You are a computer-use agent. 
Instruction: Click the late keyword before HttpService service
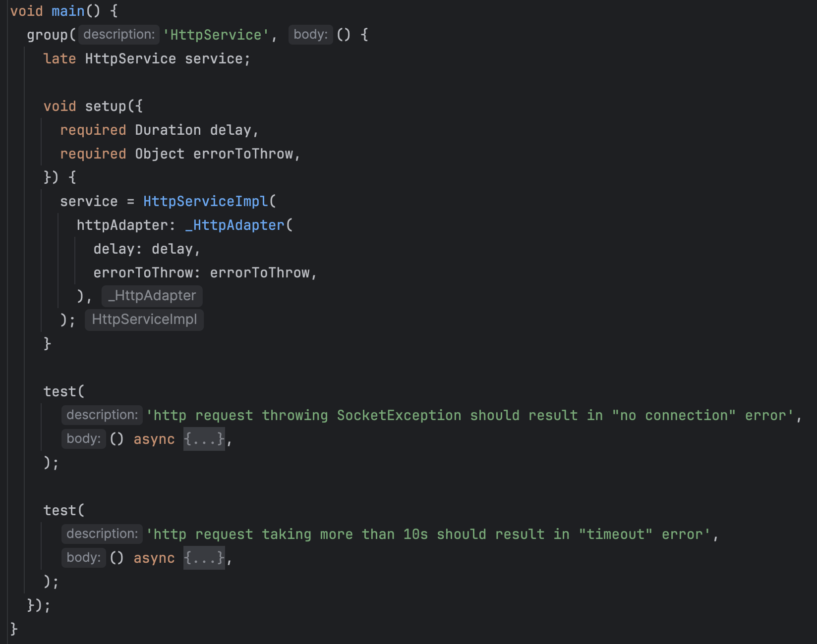59,58
